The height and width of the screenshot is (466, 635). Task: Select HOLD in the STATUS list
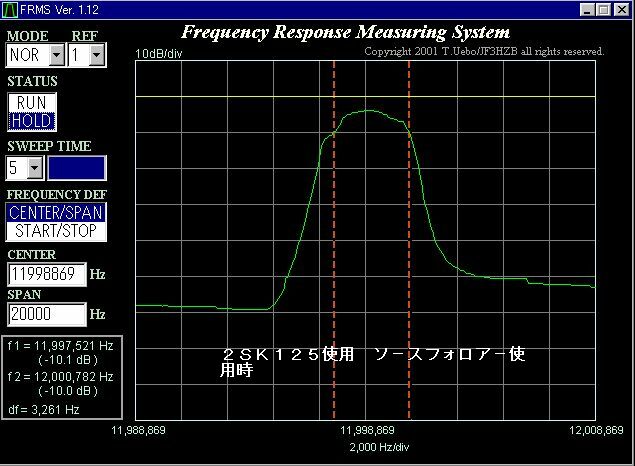[x=32, y=121]
